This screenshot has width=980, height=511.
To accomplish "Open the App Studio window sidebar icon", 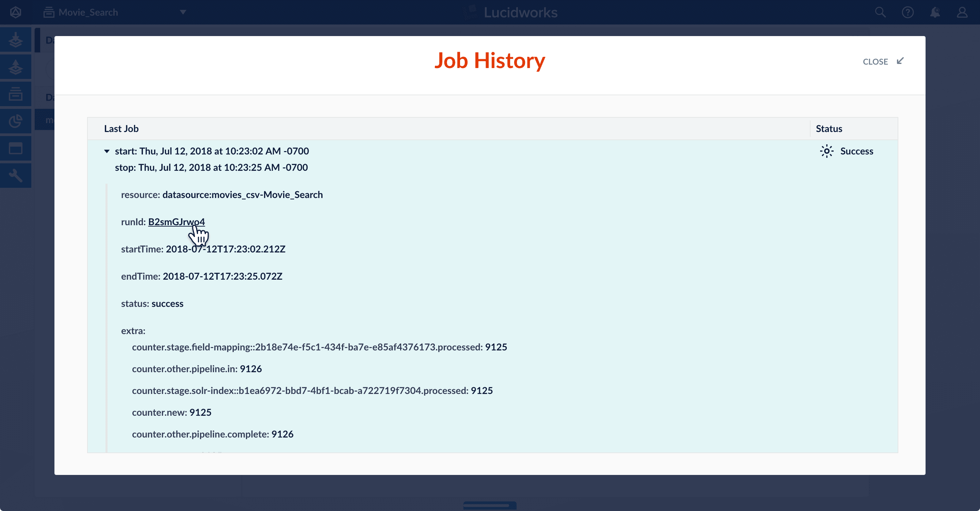I will click(16, 148).
